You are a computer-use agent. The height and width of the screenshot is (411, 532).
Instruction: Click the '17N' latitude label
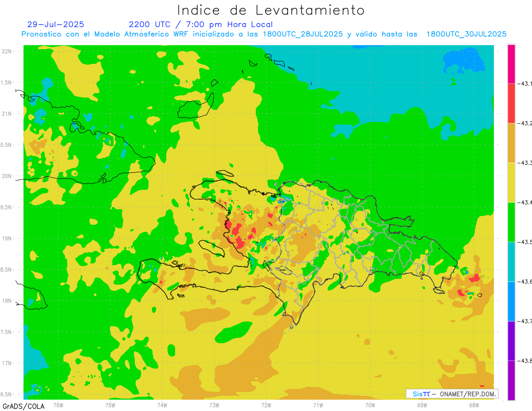pyautogui.click(x=7, y=363)
